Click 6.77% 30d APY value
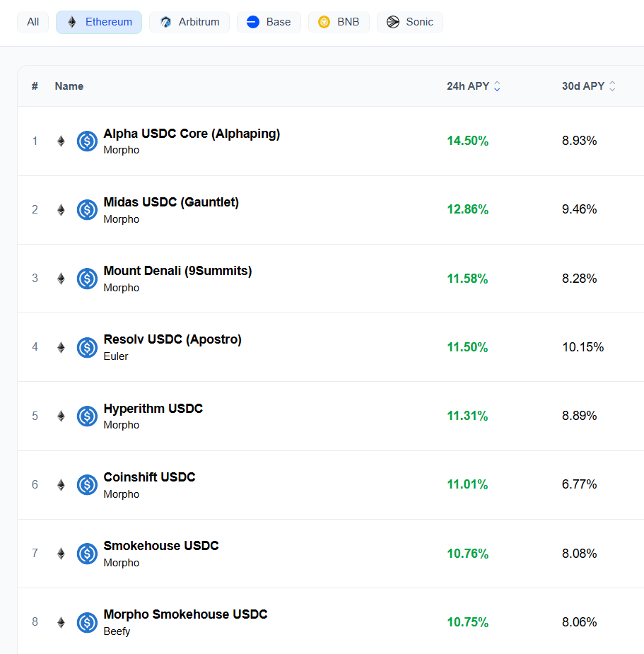This screenshot has height=654, width=644. click(x=580, y=484)
